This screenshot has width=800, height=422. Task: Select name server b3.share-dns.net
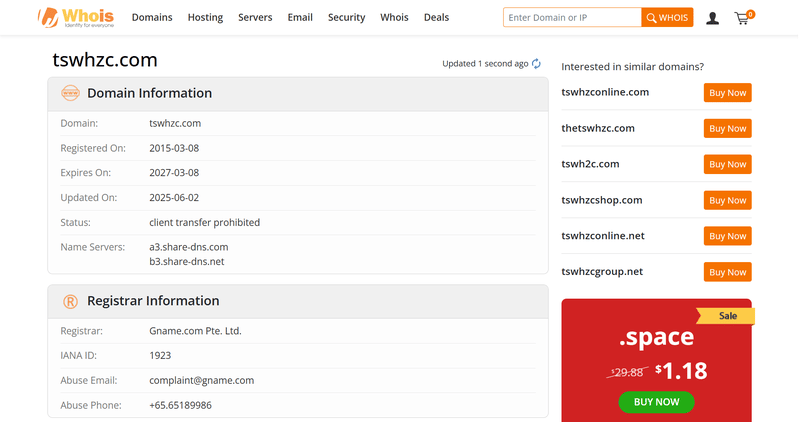click(x=187, y=261)
